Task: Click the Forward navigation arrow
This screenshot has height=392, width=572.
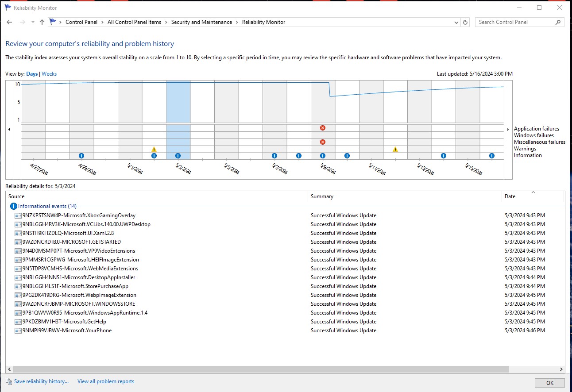Action: pyautogui.click(x=22, y=22)
